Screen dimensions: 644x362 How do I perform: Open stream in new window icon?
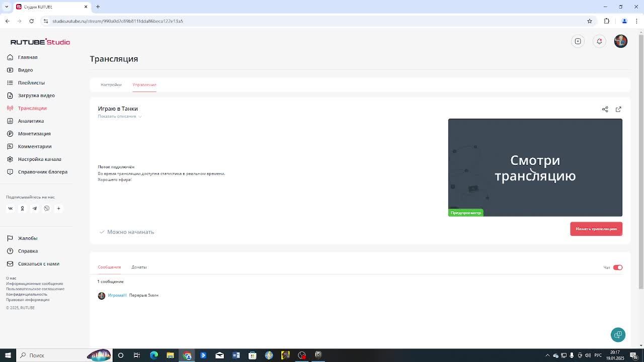[618, 109]
